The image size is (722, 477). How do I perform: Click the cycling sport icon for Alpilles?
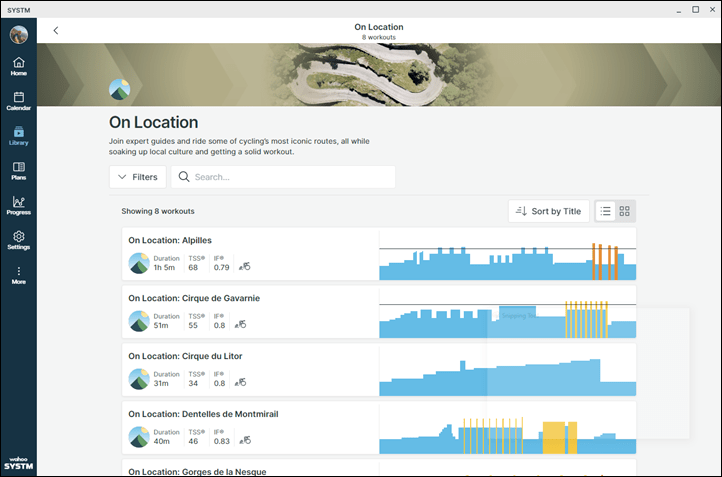pos(245,267)
